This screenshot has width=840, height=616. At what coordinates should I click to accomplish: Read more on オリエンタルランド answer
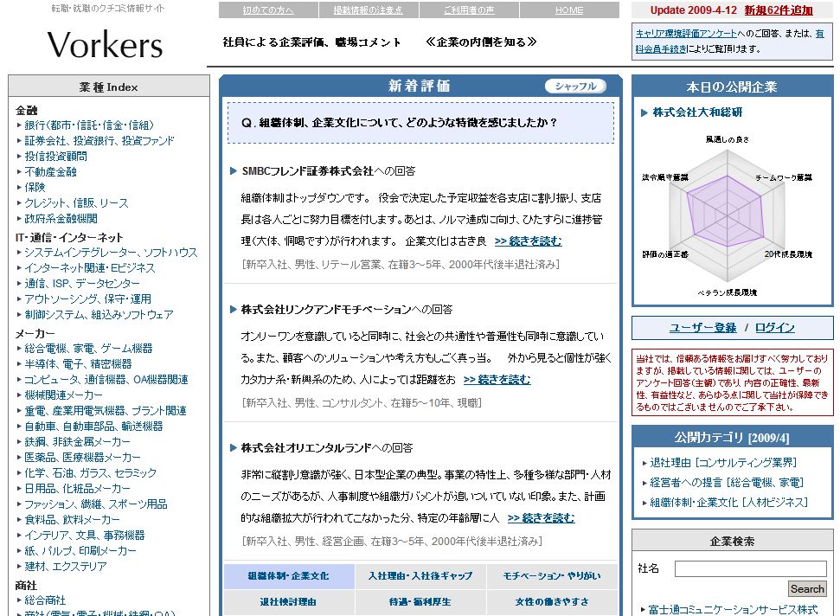point(541,518)
